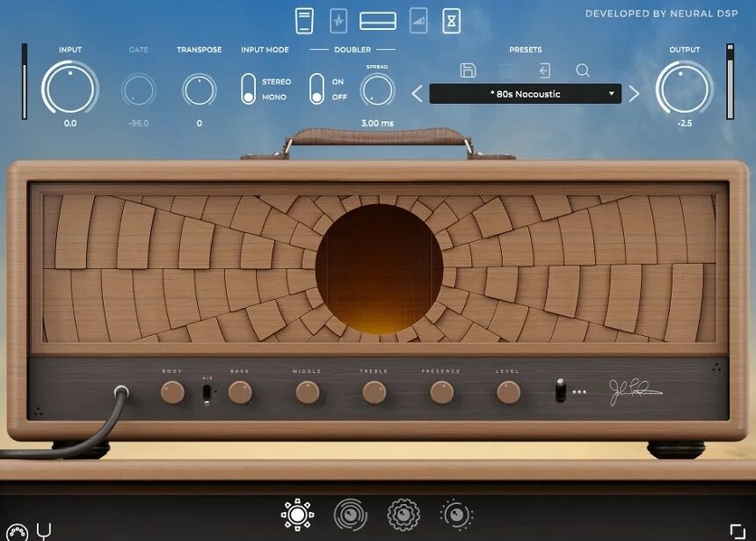Click the Spread value 3.00 ms
The image size is (756, 541).
(377, 123)
